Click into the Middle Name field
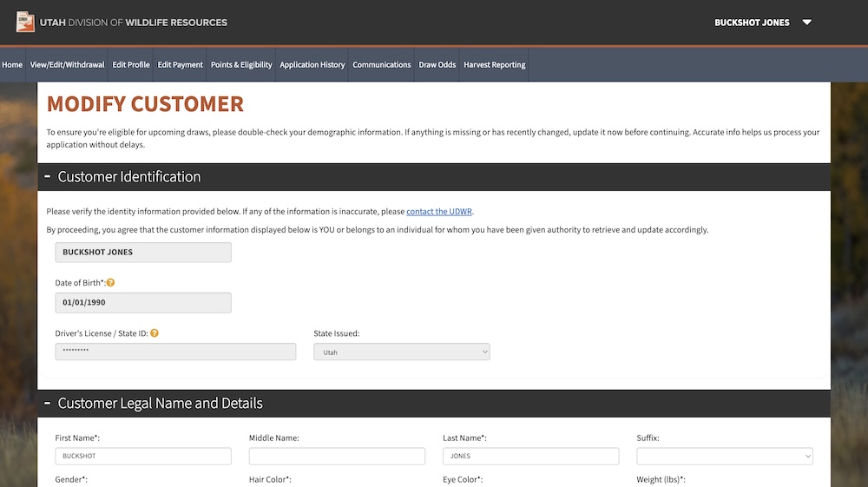 [x=337, y=456]
